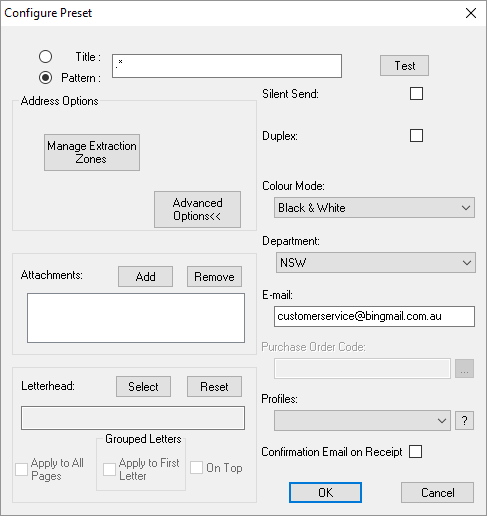Viewport: 487px width, 516px height.
Task: Open Manage Extraction Zones
Action: [x=92, y=152]
